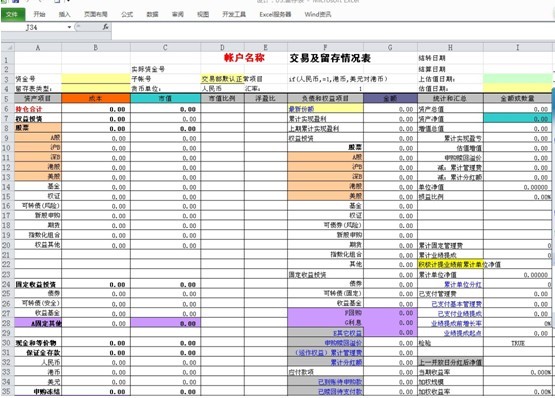This screenshot has height=398, width=555.
Task: Select column B header
Action: click(96, 48)
